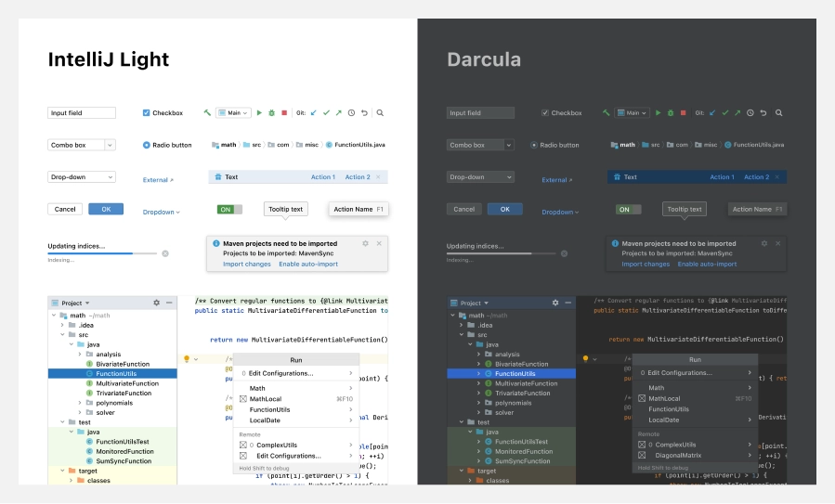Click the green build hammer in Light theme
The width and height of the screenshot is (835, 504).
(207, 113)
